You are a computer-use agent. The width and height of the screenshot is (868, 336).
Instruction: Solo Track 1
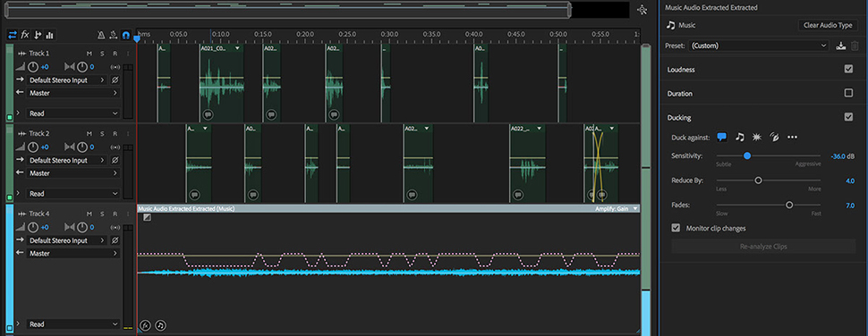point(102,54)
